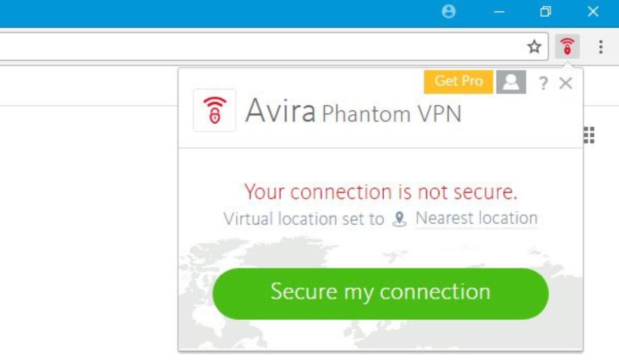This screenshot has height=364, width=619.
Task: Bookmark this page with the star icon
Action: [x=534, y=47]
